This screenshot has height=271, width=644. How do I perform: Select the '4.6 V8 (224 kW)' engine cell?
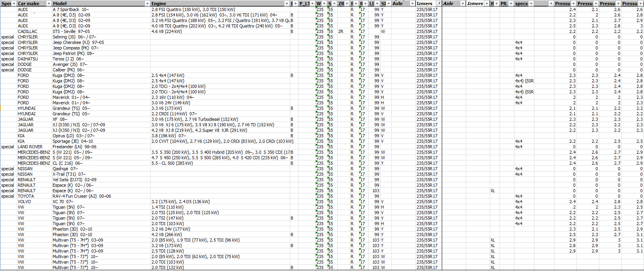point(220,31)
